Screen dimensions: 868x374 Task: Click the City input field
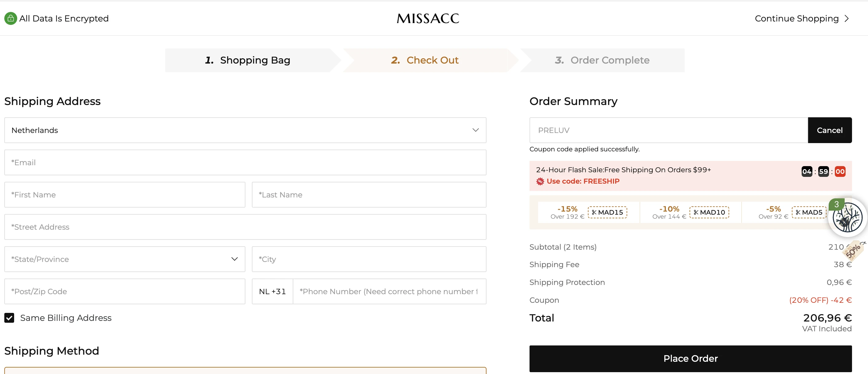tap(369, 259)
